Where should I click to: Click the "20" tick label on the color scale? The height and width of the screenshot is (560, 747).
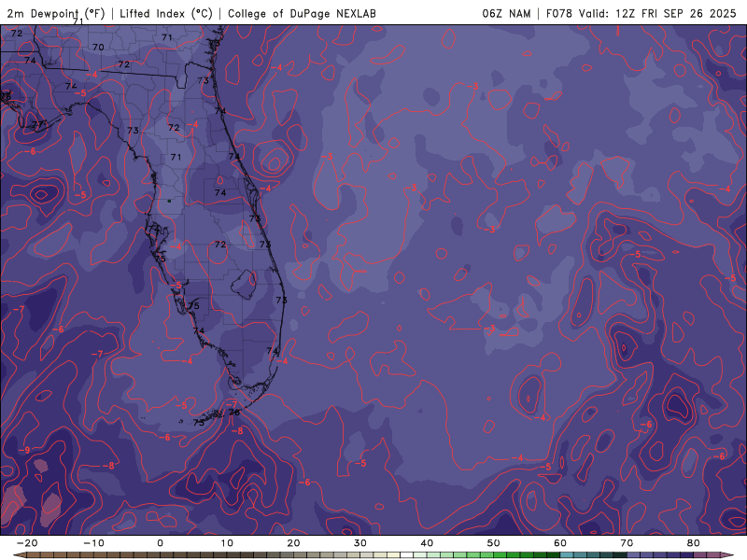point(293,543)
